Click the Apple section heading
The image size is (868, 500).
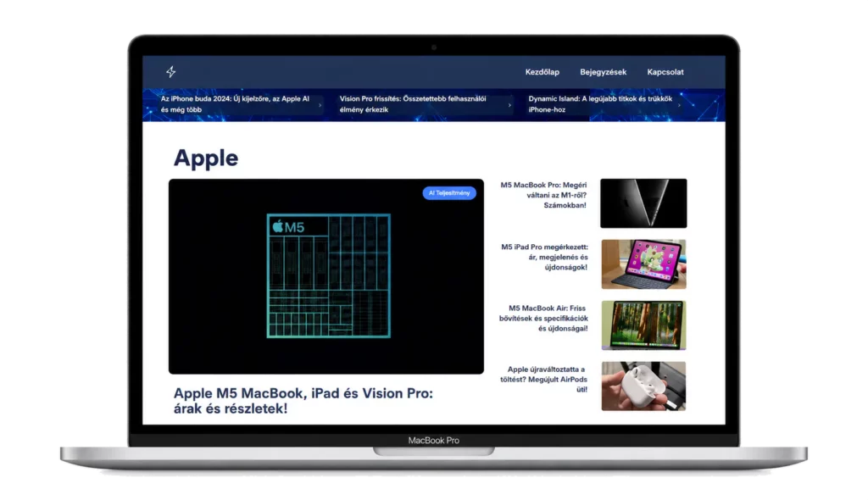[x=206, y=158]
